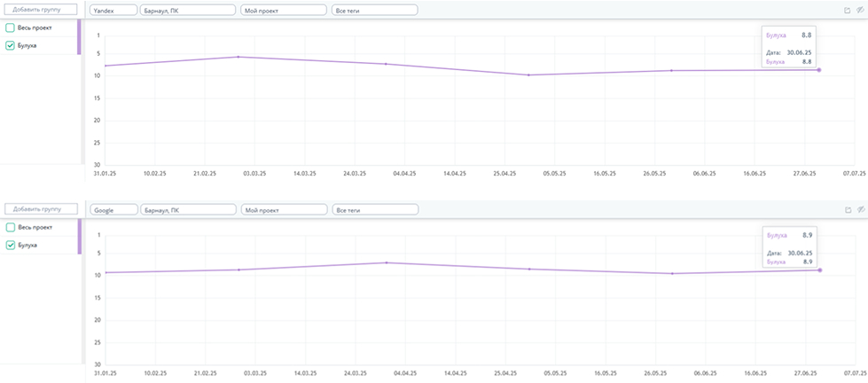This screenshot has height=383, width=868.
Task: Check 'Весь проект' in the Google panel
Action: 11,228
